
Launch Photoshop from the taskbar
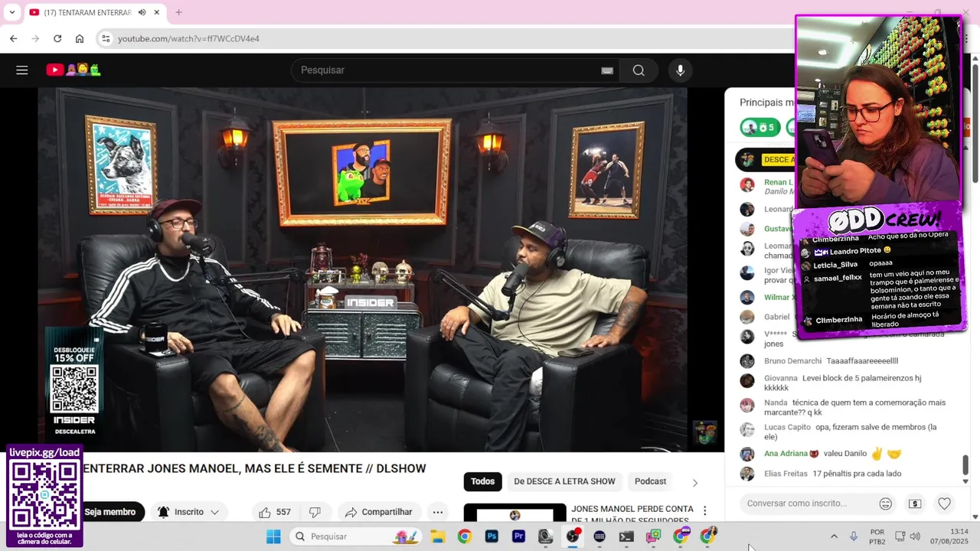(x=492, y=536)
